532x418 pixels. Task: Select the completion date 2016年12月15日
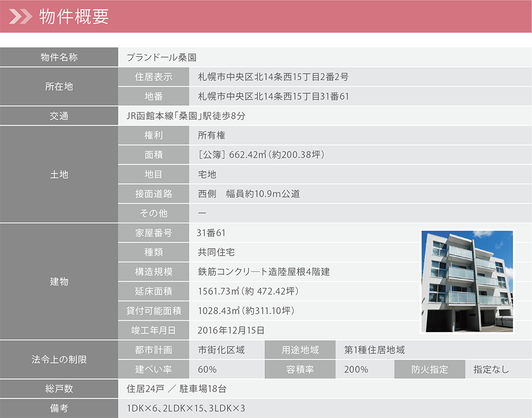pos(231,330)
